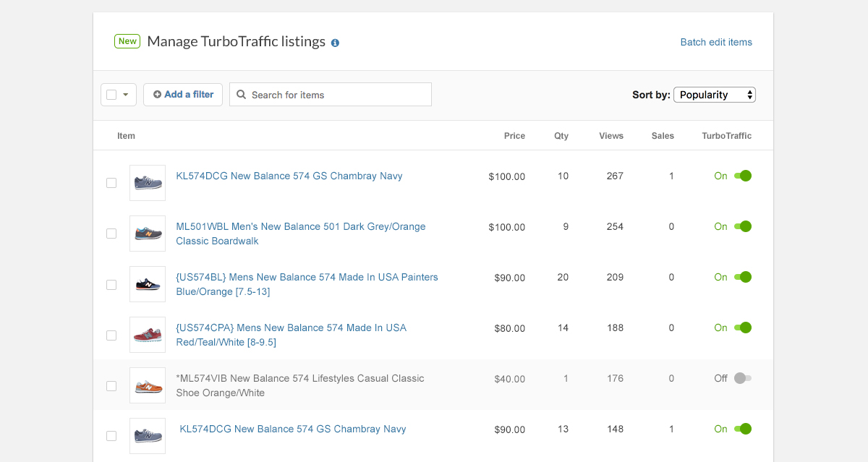Image resolution: width=868 pixels, height=462 pixels.
Task: Open {US574BL} Mens New Balance 574 Painters listing
Action: pyautogui.click(x=307, y=284)
